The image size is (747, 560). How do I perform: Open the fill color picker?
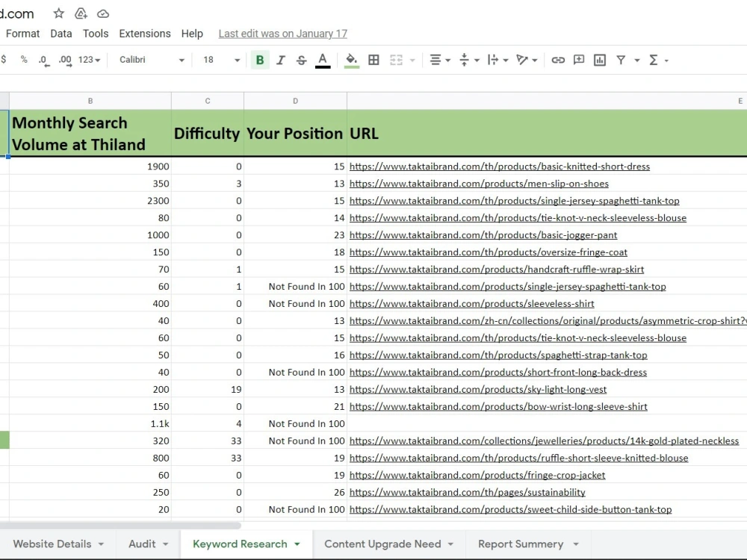point(352,60)
